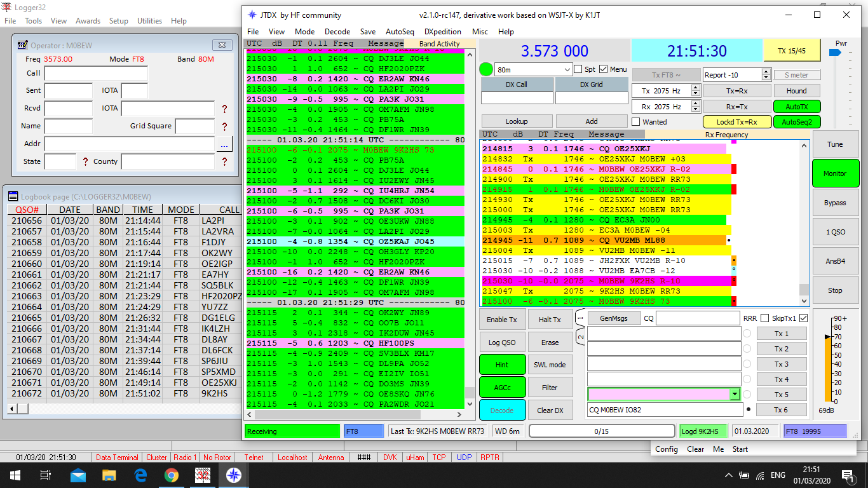Click the Operator panel title icon
The height and width of the screenshot is (488, 868).
(23, 45)
